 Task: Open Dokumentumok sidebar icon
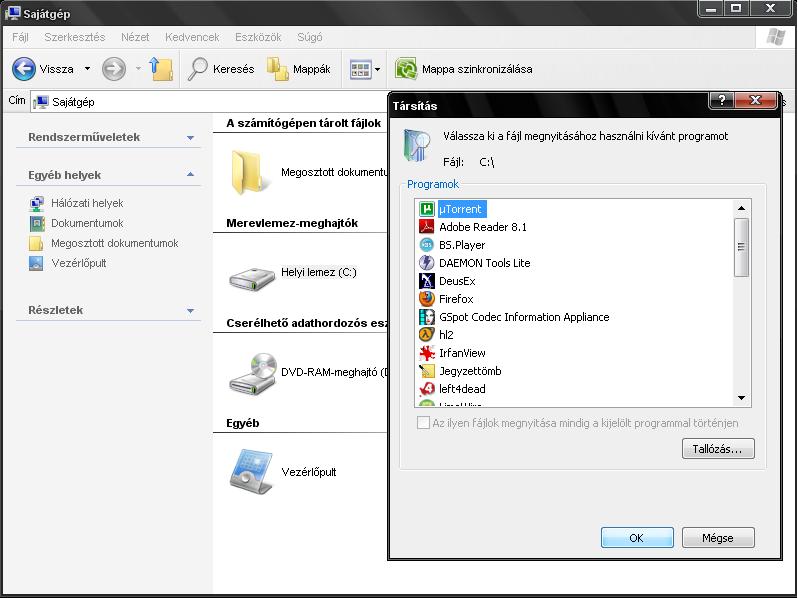pyautogui.click(x=36, y=223)
